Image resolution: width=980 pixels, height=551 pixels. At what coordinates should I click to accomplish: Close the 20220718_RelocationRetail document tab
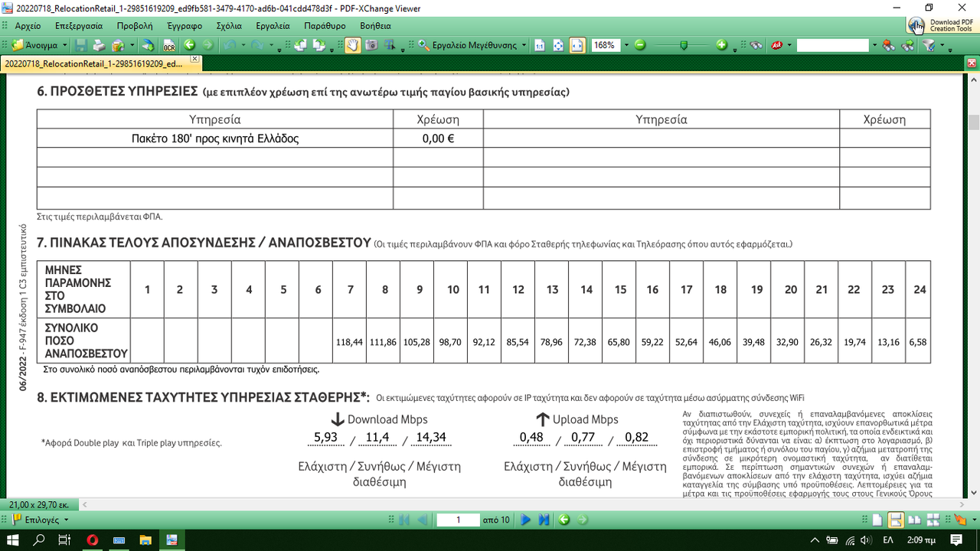pos(194,59)
